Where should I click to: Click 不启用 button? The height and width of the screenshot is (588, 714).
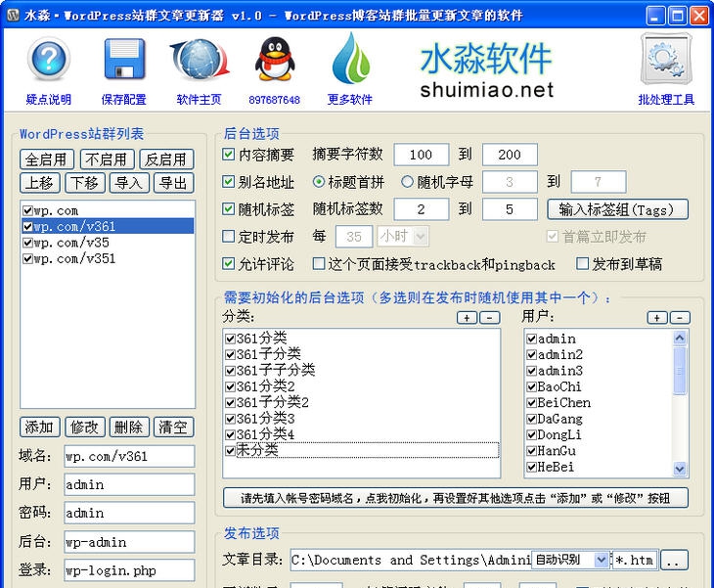107,159
